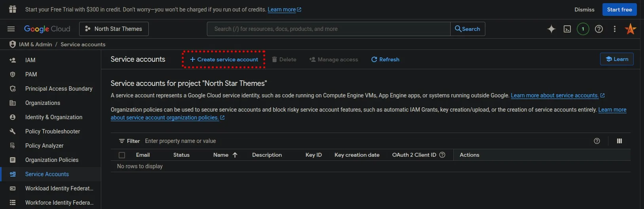Screen dimensions: 644x209
Task: Click the Description column header
Action: pos(267,155)
